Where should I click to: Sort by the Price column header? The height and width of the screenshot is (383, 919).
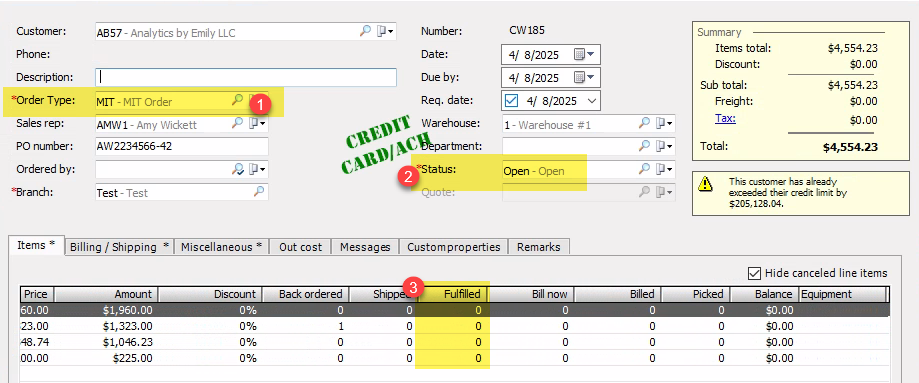coord(37,294)
